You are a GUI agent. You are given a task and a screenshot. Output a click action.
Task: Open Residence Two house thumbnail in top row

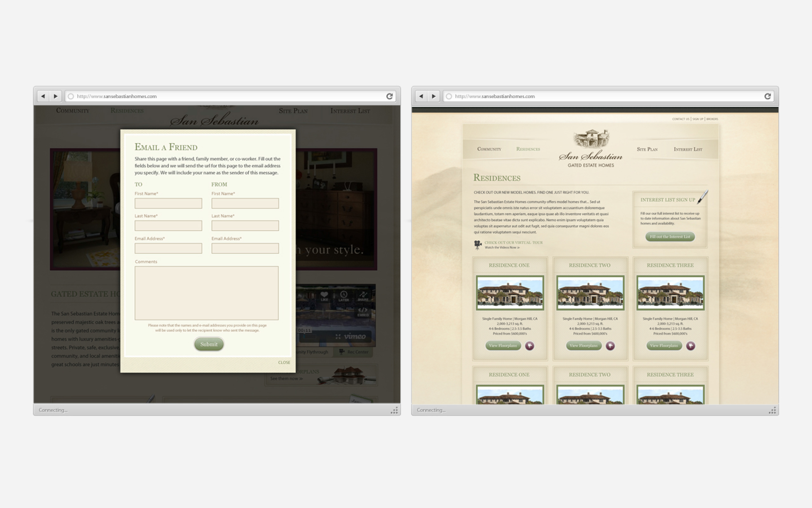coord(590,293)
